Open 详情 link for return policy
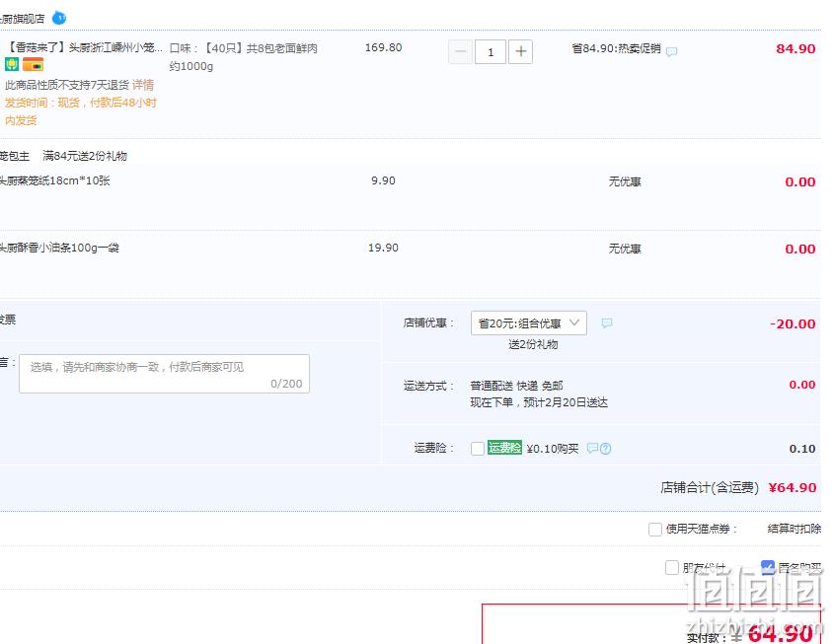Screen dimensions: 833x644 (143, 85)
